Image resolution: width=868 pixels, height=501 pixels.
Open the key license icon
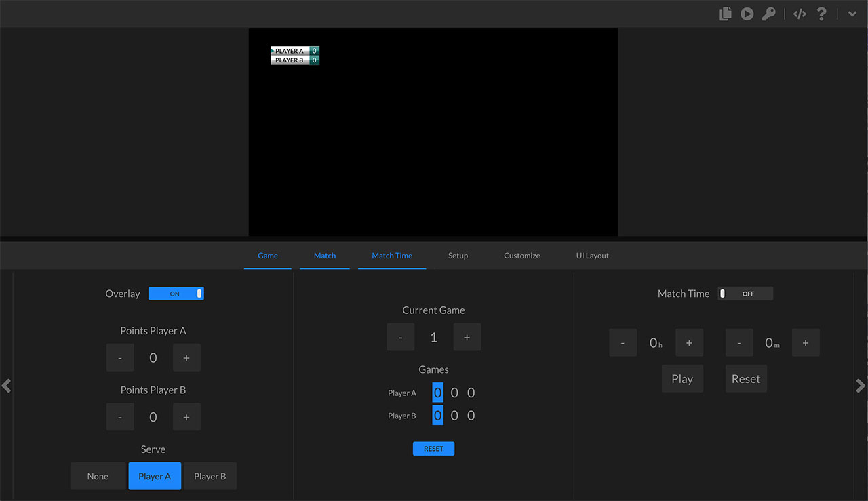(768, 14)
